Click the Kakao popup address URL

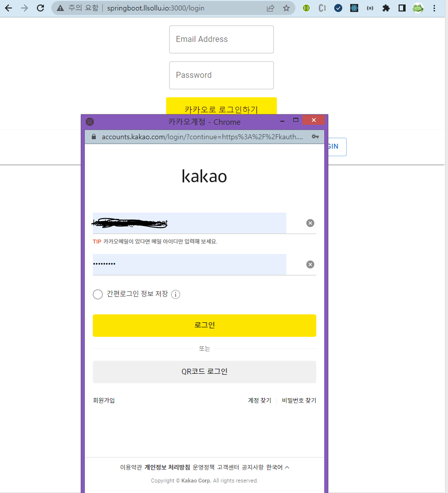point(202,137)
